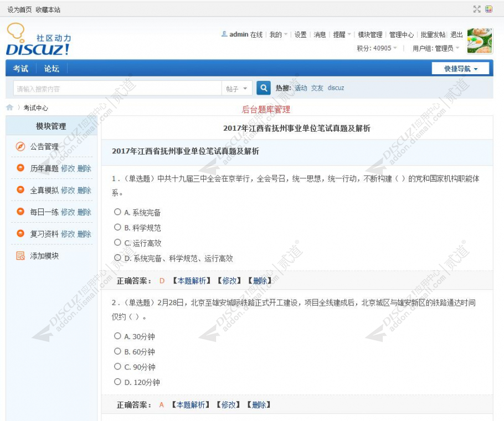Click 删除 next to 全真模拟
This screenshot has width=504, height=421.
(x=84, y=190)
